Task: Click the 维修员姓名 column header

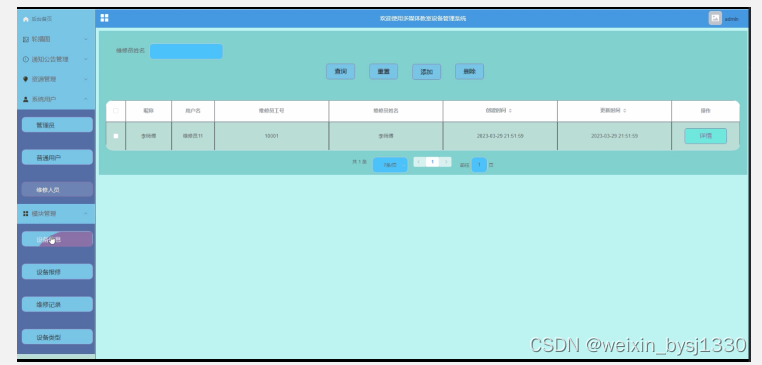Action: [386, 111]
